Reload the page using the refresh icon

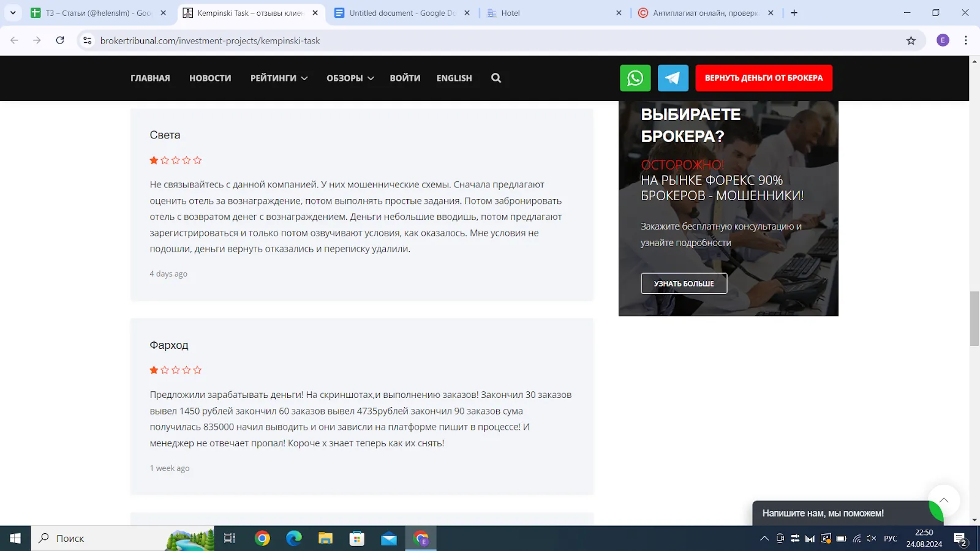tap(60, 40)
